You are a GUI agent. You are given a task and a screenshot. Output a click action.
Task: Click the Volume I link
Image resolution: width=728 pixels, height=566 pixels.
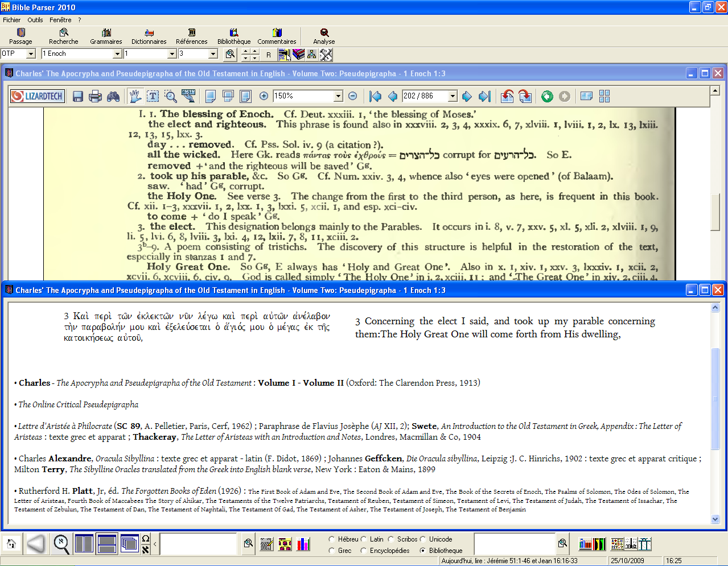point(277,383)
